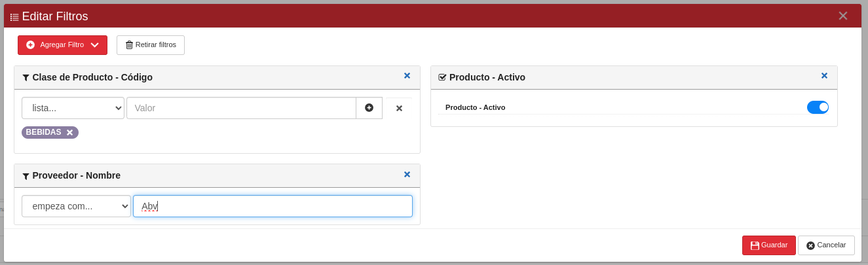Open the empeza com... operator dropdown
The height and width of the screenshot is (265, 868).
pos(76,206)
